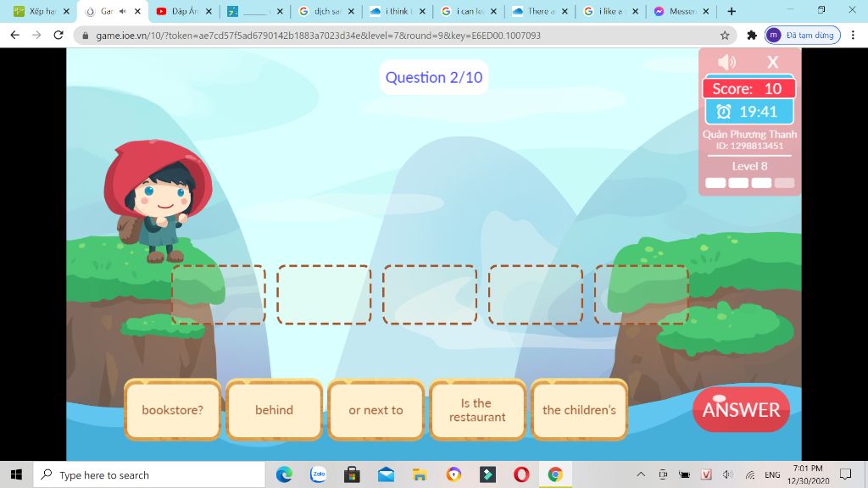The width and height of the screenshot is (868, 488).
Task: Mute the game sound speaker icon
Action: (726, 62)
